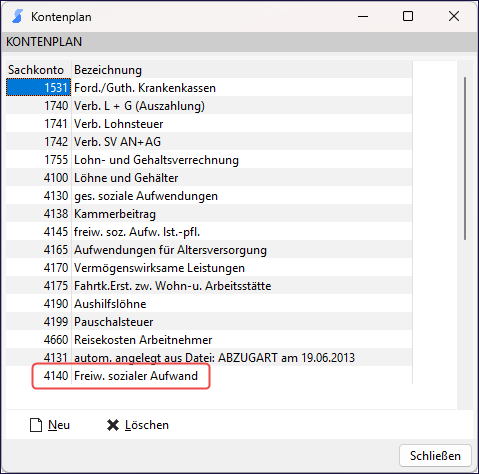Click the Schließen button

pos(435,456)
